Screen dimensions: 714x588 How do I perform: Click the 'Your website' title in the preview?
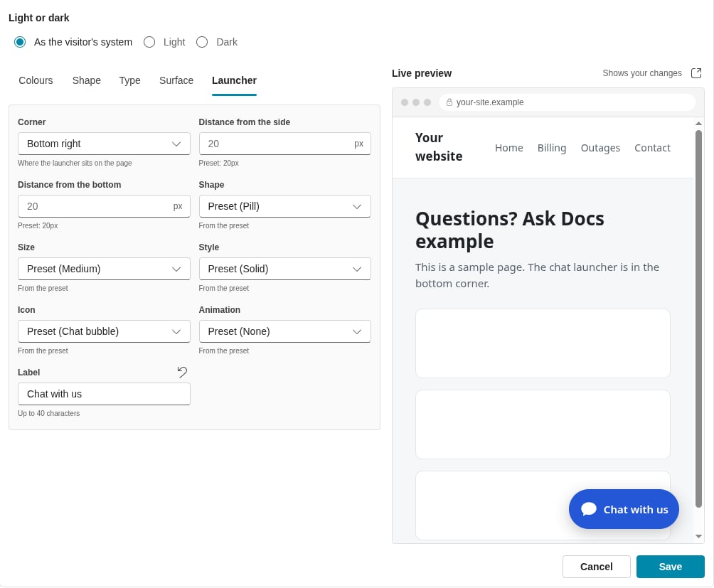point(439,147)
